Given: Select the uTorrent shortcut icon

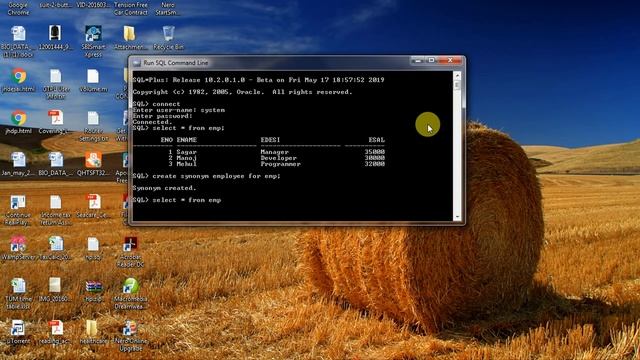Looking at the screenshot, I should (18, 332).
